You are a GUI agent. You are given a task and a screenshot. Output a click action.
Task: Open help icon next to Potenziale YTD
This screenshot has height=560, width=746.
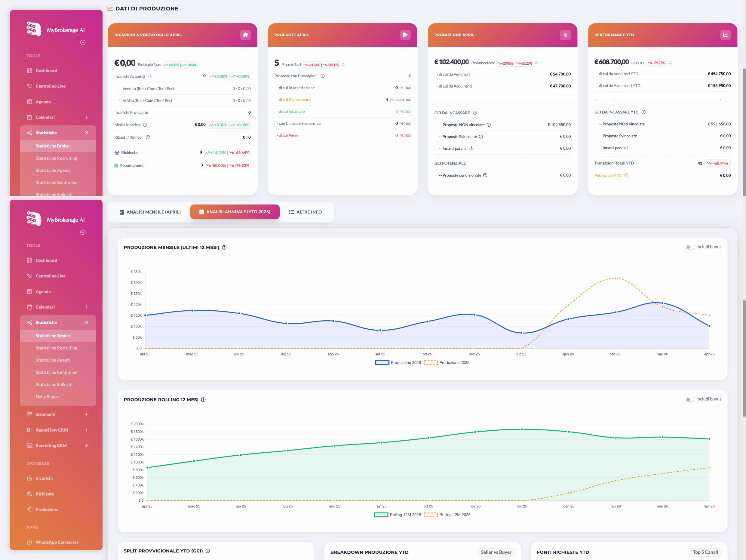pyautogui.click(x=626, y=175)
